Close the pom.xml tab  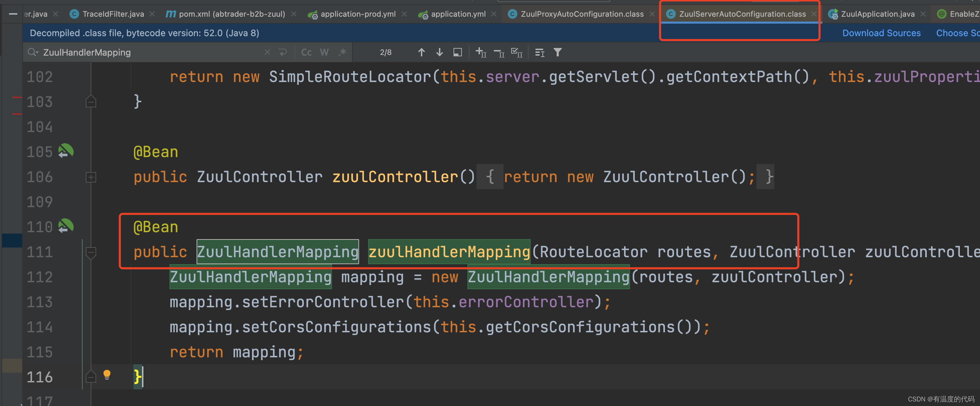click(294, 14)
